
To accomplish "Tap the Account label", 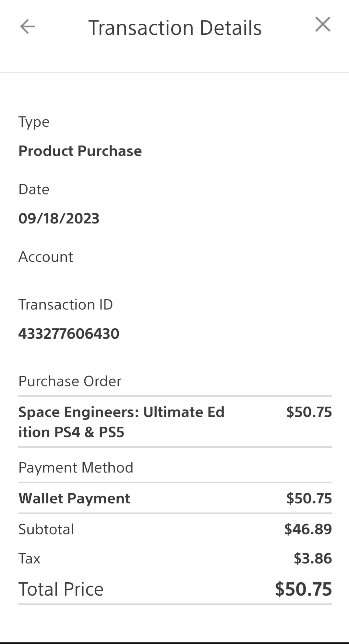I will 46,257.
